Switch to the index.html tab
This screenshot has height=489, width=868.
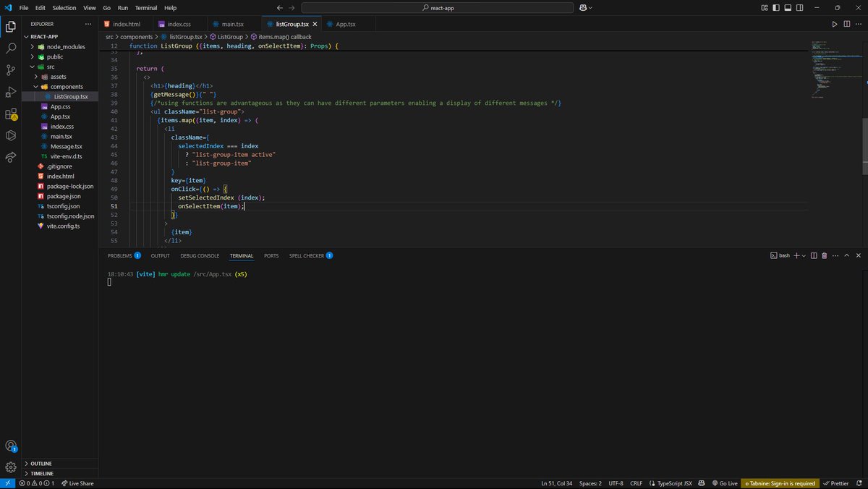pyautogui.click(x=126, y=24)
